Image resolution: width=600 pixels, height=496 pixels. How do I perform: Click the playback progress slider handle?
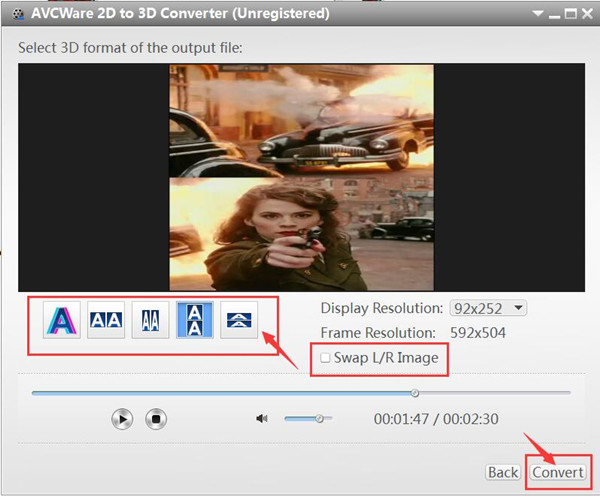click(x=415, y=393)
